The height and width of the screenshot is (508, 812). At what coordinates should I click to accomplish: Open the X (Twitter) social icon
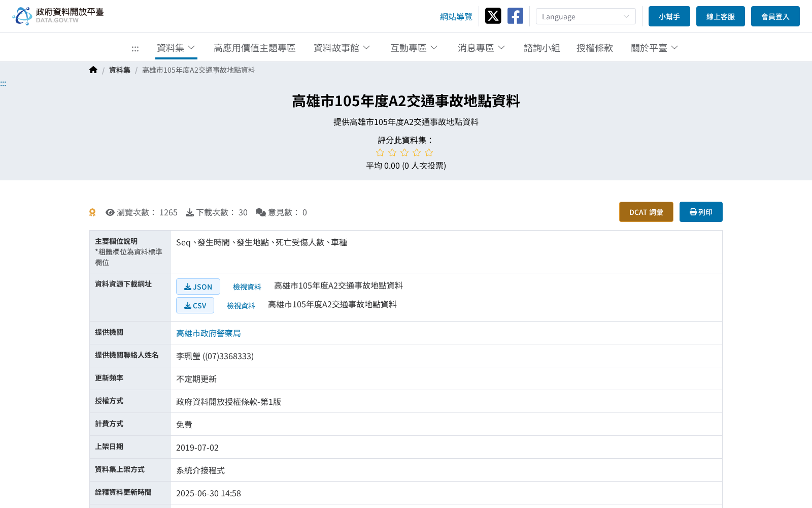pos(493,16)
